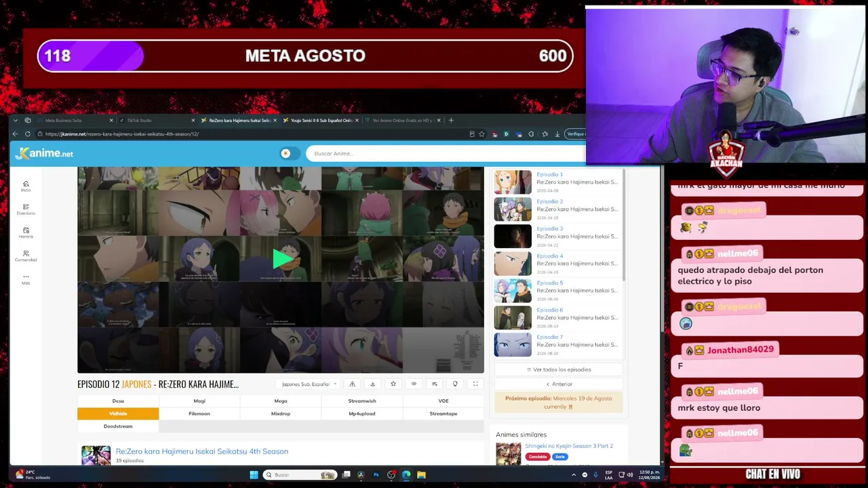
Task: Click the browser address bar URL
Action: 122,134
